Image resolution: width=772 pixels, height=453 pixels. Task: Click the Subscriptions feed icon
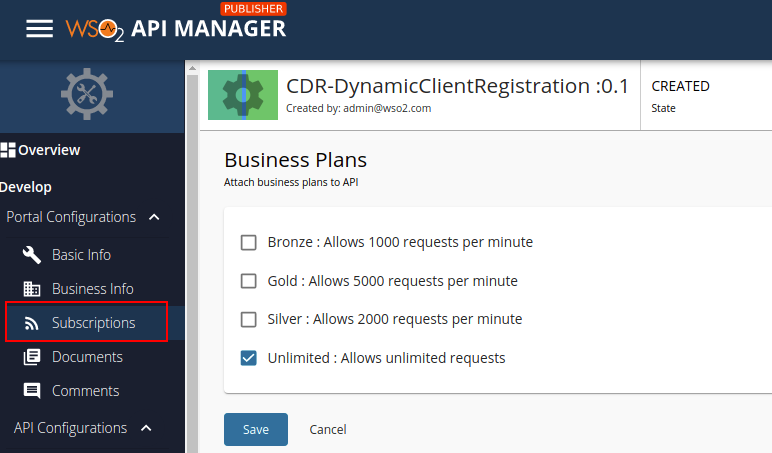(x=32, y=323)
